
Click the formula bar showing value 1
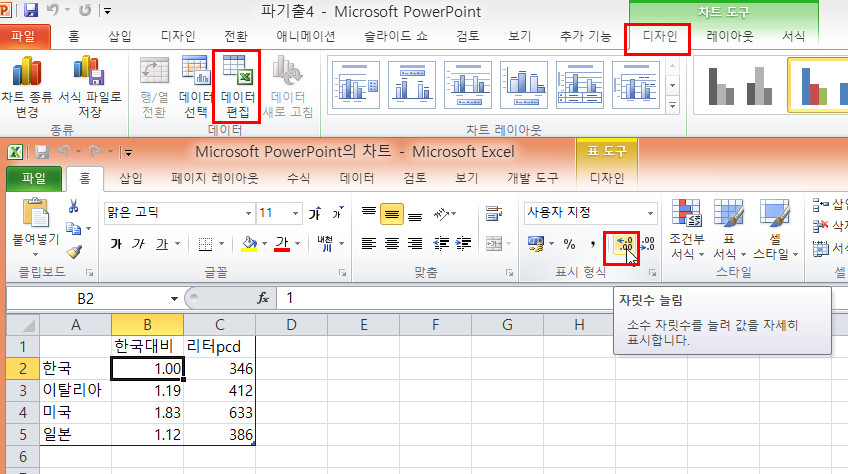tap(446, 298)
